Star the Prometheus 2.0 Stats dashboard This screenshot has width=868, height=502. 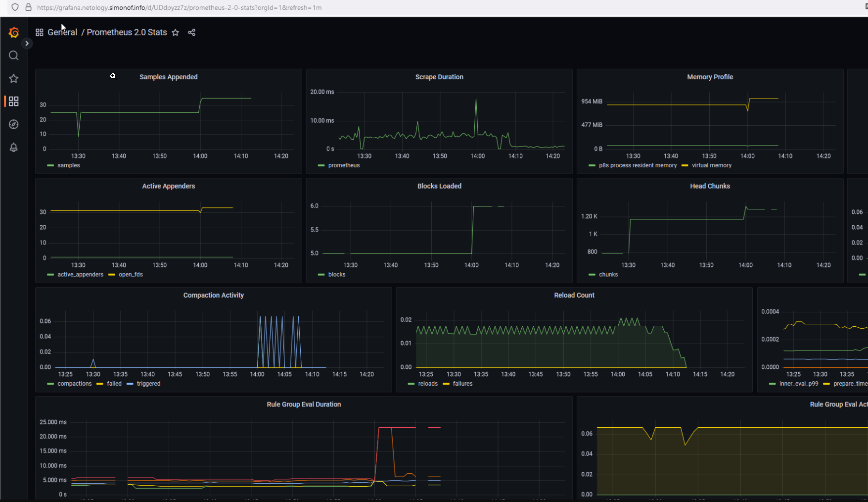[176, 32]
